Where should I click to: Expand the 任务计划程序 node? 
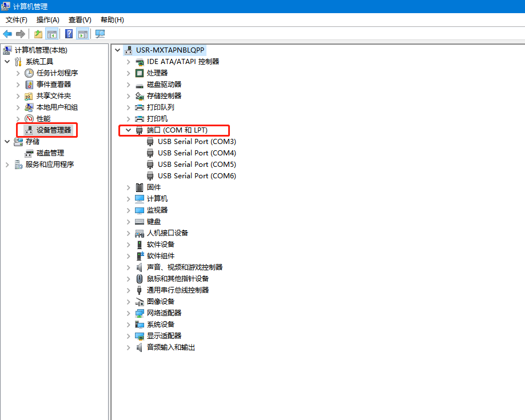click(x=18, y=73)
